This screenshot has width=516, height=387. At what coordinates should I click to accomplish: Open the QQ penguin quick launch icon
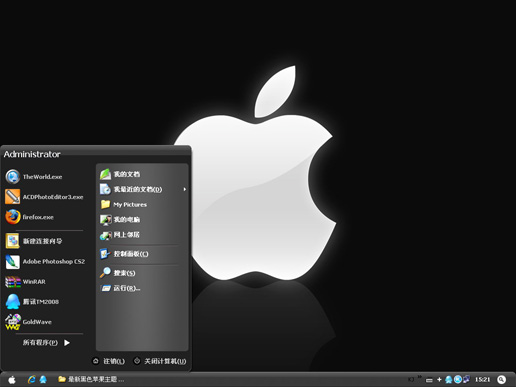point(43,379)
